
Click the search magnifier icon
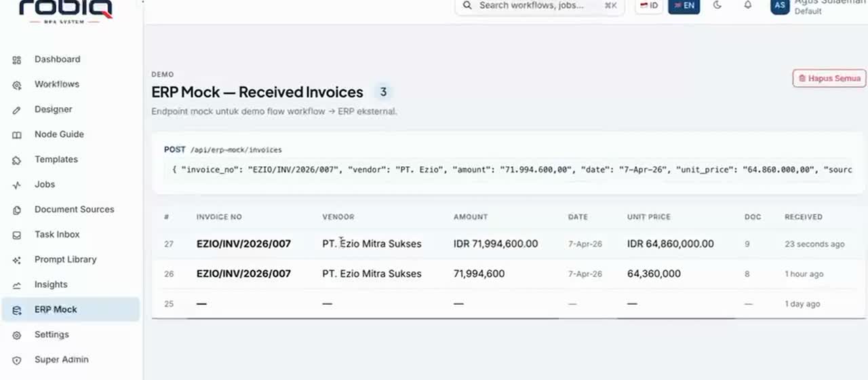click(467, 5)
